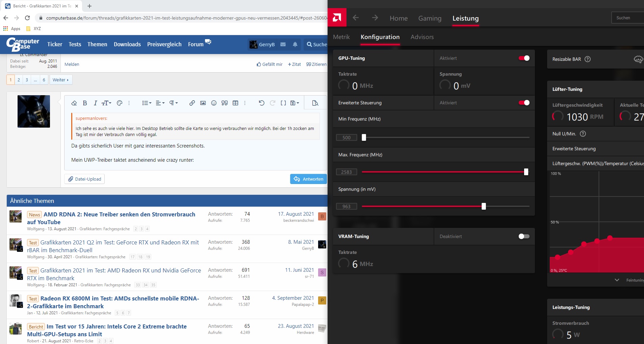644x344 pixels.
Task: Click the Weiter next-page button
Action: click(x=61, y=80)
